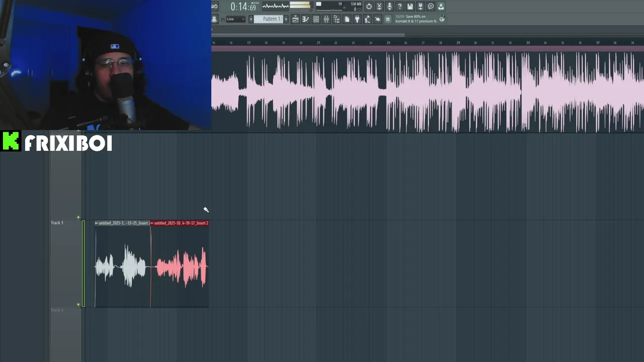Viewport: 644px width, 362px height.
Task: Open the Mixer faders icon
Action: [x=326, y=19]
